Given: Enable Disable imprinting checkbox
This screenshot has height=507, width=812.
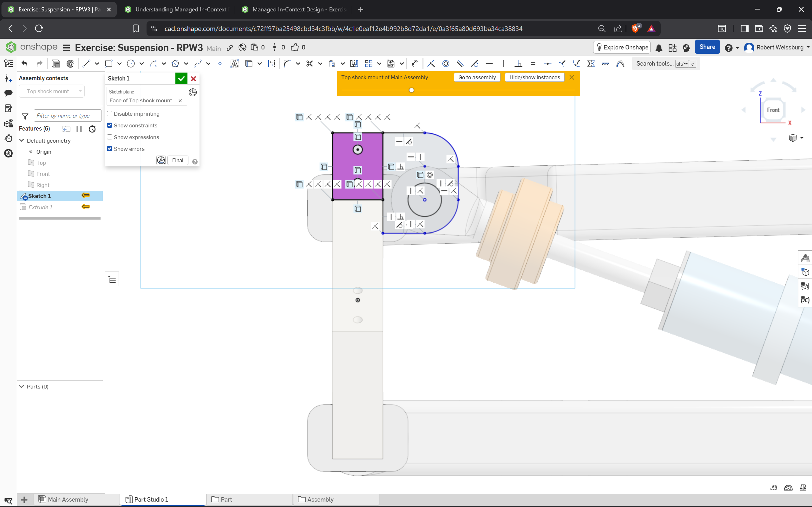Looking at the screenshot, I should tap(110, 114).
